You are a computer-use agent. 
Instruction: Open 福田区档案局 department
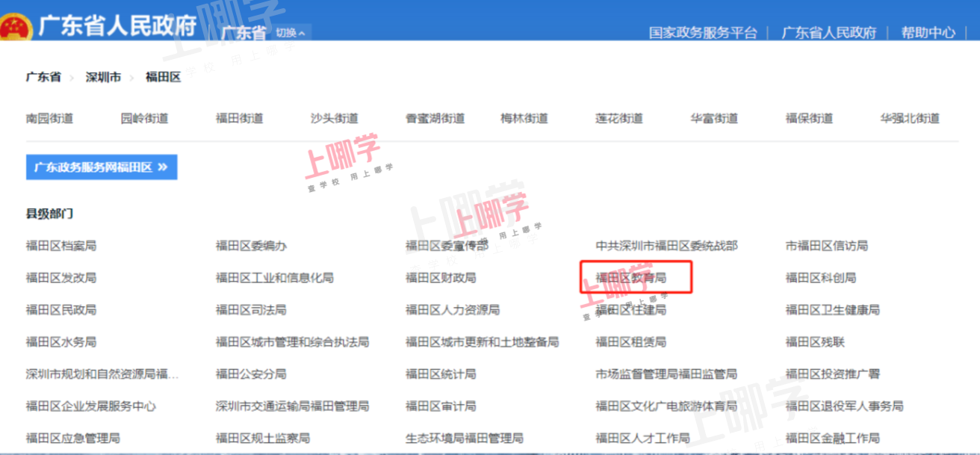pos(61,246)
